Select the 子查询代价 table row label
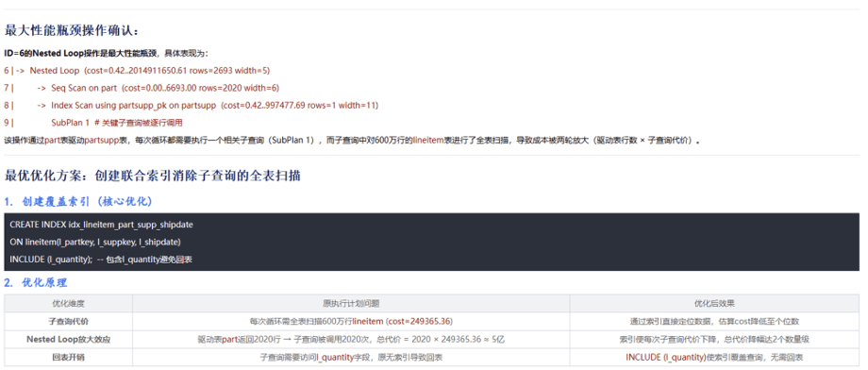The height and width of the screenshot is (370, 868). pyautogui.click(x=68, y=322)
